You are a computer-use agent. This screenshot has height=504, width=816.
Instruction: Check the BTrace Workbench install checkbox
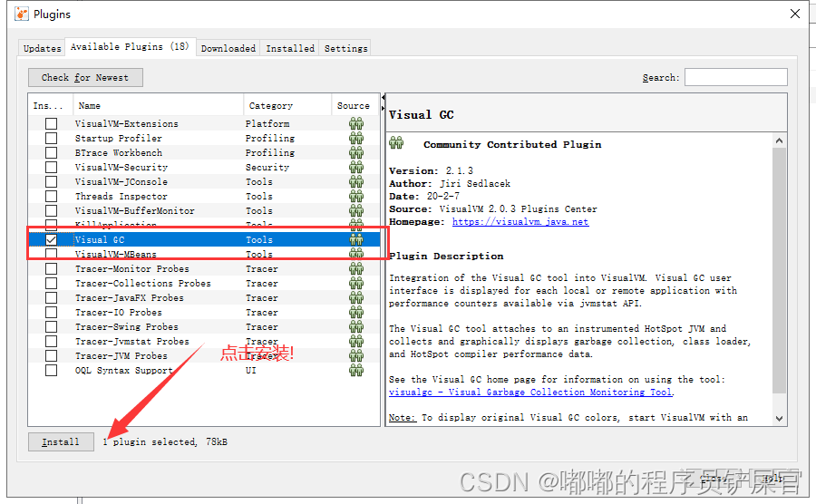51,153
